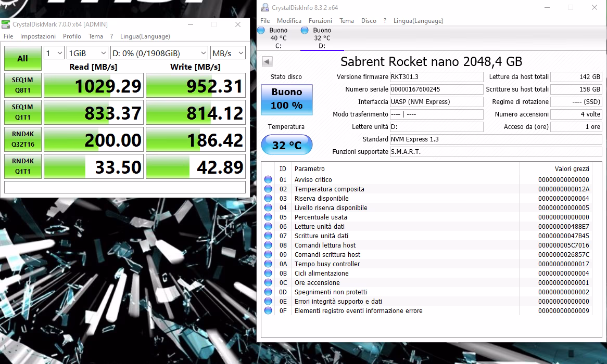The width and height of the screenshot is (607, 364).
Task: Click the Interfaccia field UASP (NVM Express)
Action: tap(437, 102)
